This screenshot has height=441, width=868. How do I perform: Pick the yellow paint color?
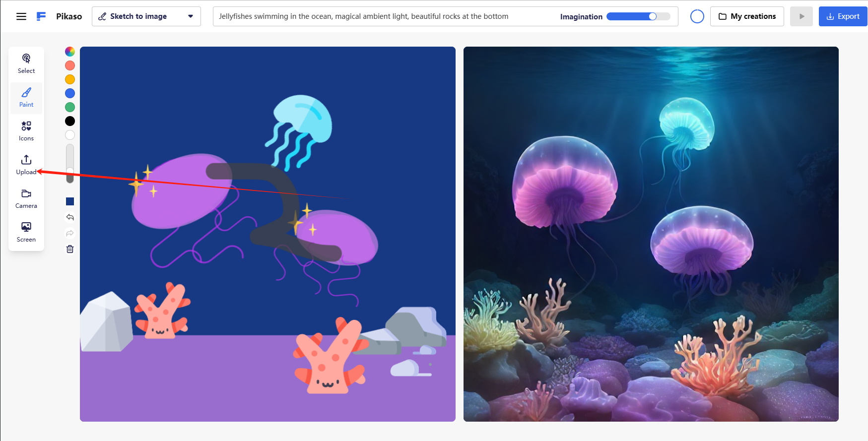[x=70, y=79]
